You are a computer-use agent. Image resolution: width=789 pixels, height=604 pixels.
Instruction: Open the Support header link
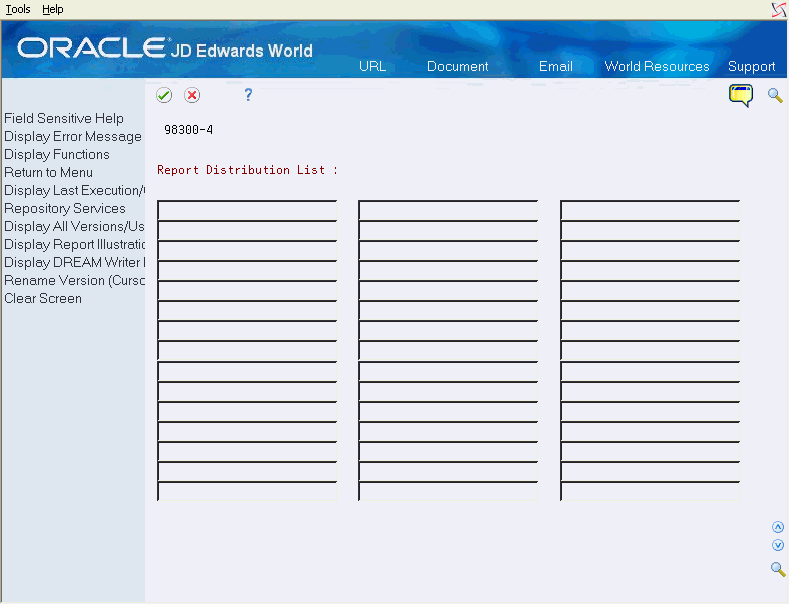pyautogui.click(x=751, y=66)
